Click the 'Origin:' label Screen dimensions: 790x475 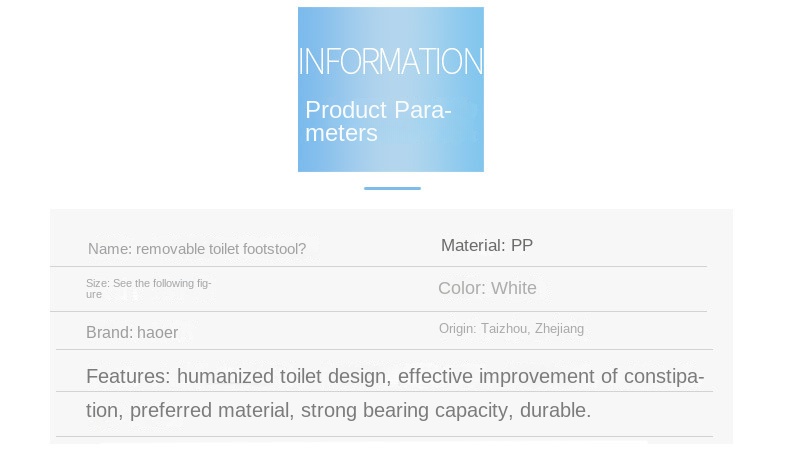click(457, 329)
